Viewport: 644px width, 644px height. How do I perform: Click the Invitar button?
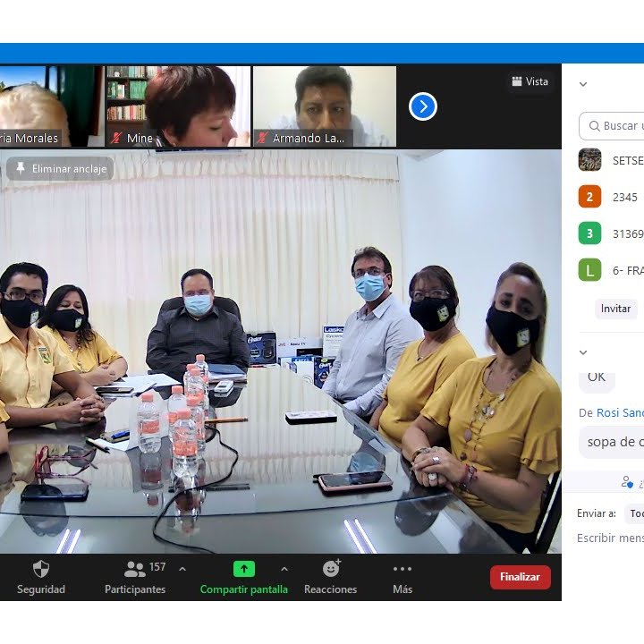click(x=615, y=309)
